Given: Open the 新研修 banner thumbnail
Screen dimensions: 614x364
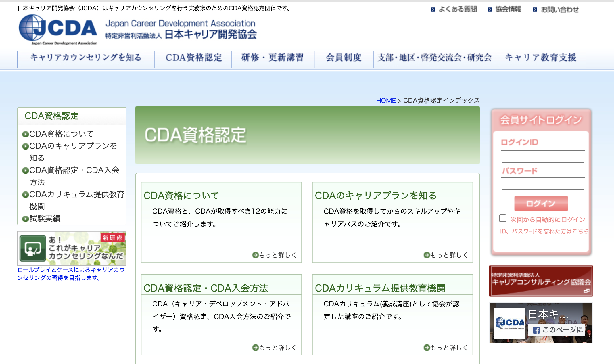Looking at the screenshot, I should [72, 248].
